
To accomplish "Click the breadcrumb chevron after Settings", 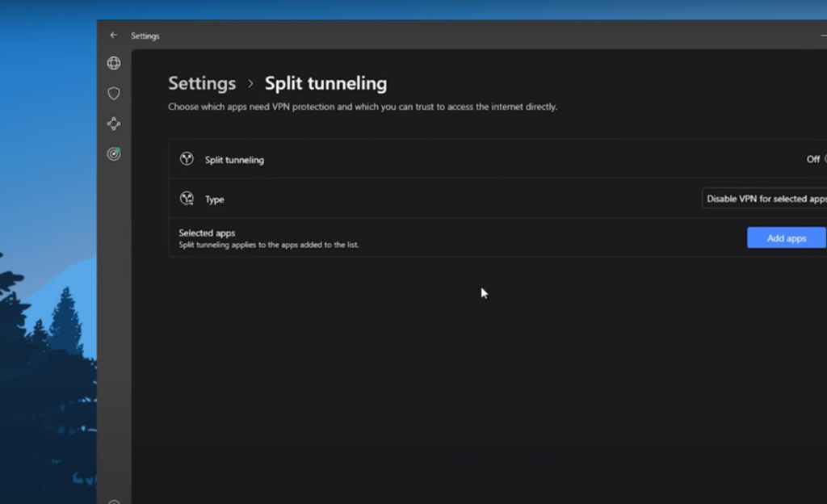I will pyautogui.click(x=250, y=84).
